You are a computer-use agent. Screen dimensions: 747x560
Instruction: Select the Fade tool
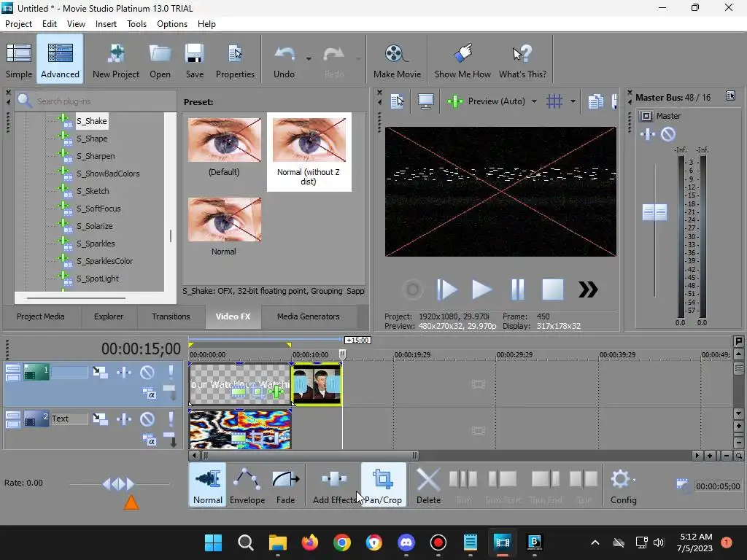(285, 485)
